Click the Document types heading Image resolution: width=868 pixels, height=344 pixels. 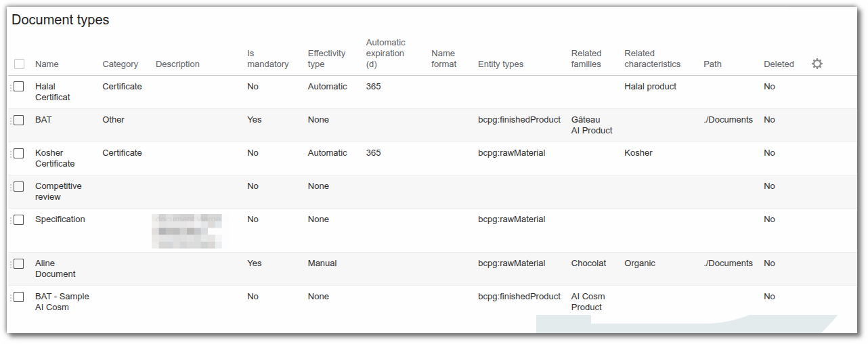[60, 20]
